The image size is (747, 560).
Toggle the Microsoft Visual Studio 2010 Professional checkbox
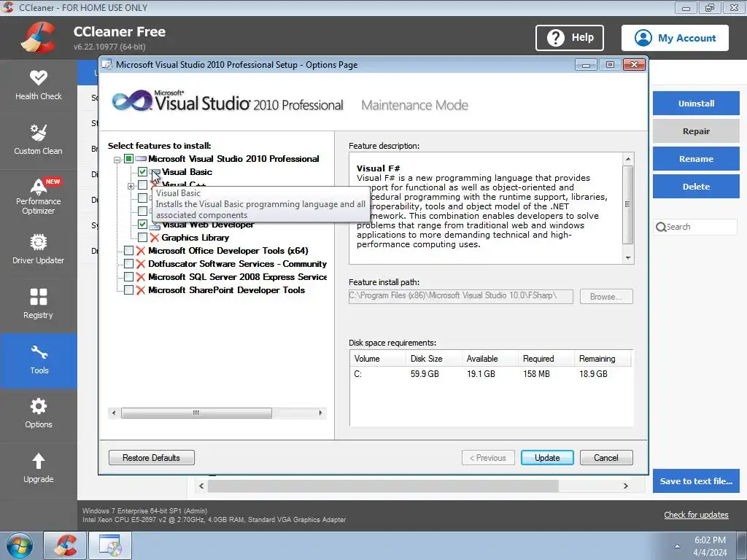[x=128, y=158]
